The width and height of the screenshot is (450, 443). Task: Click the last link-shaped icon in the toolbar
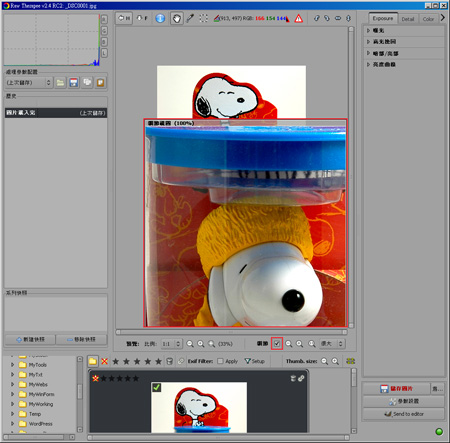[348, 18]
